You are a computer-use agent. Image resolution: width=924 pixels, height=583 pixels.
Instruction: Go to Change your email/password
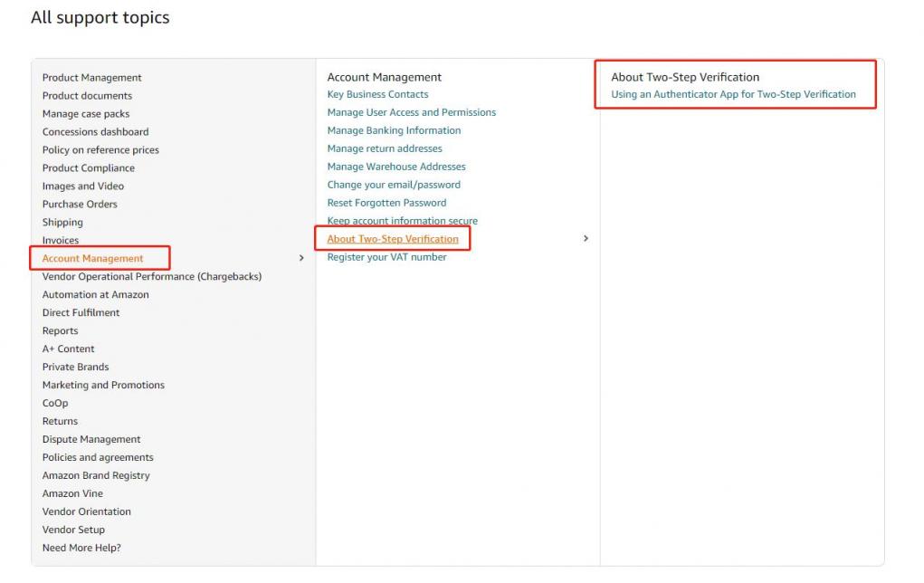(x=394, y=185)
